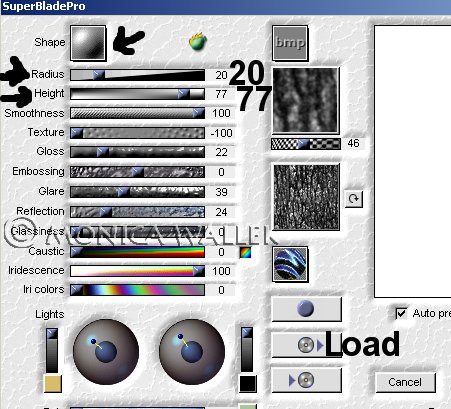Adjust the Iri colors slider
Screen dimensions: 451x409
click(137, 290)
